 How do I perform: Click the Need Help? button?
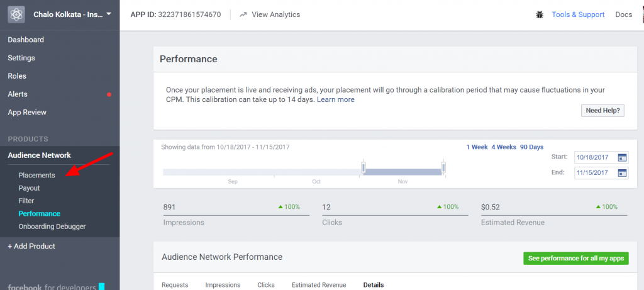click(x=602, y=111)
